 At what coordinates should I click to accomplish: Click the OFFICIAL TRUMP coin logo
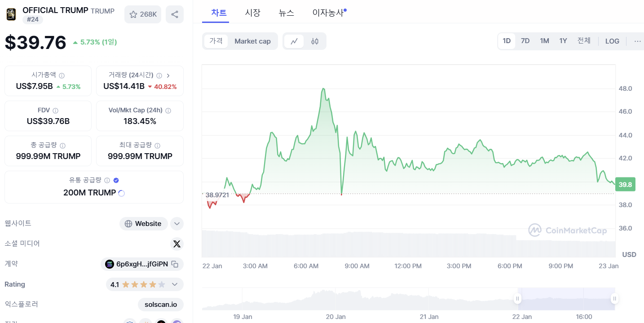[11, 14]
